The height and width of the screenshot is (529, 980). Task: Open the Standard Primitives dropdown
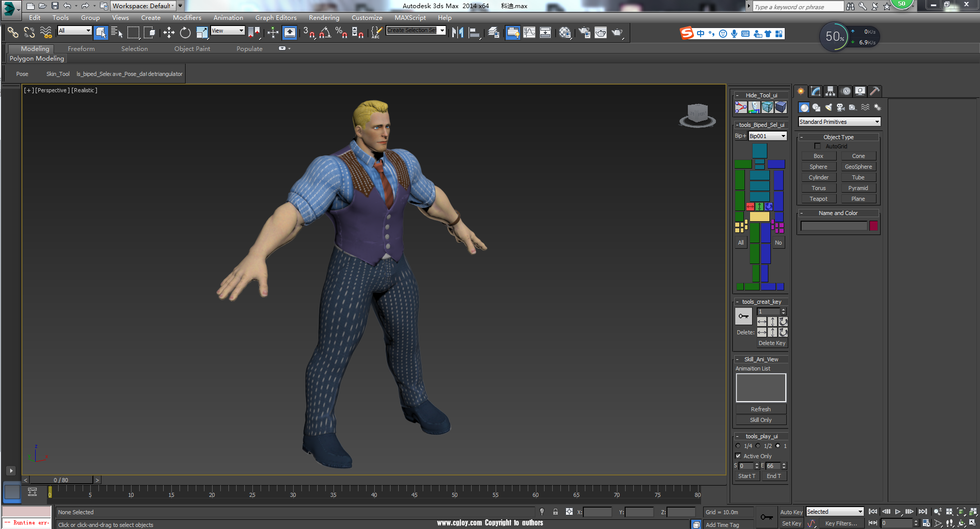point(839,122)
